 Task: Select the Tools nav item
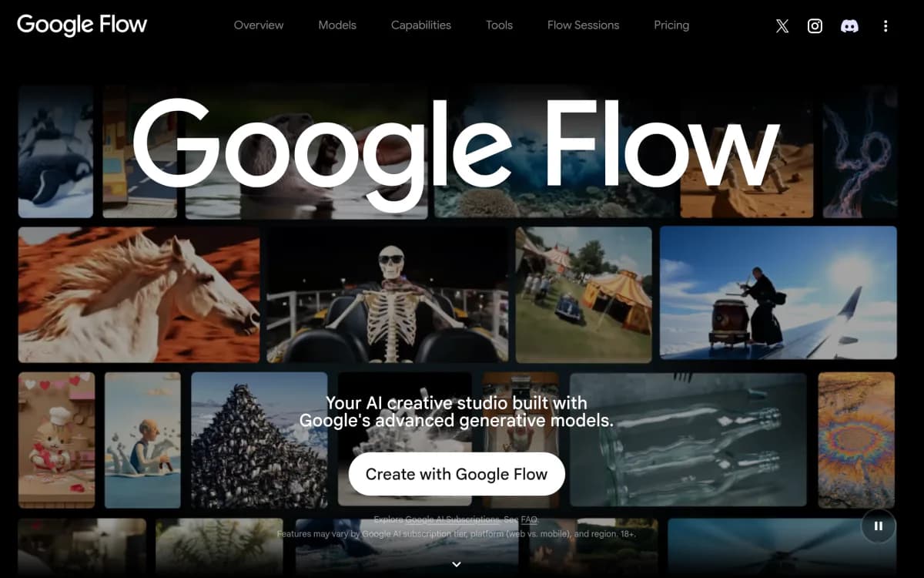tap(499, 25)
